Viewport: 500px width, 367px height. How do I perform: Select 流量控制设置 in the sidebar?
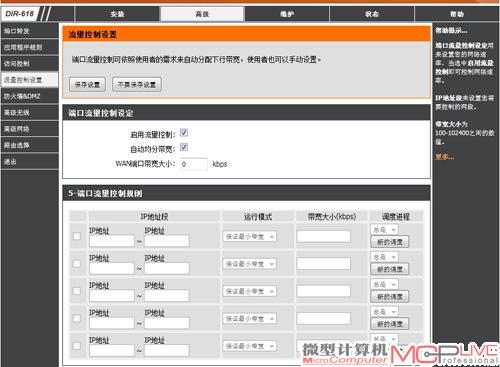[29, 80]
